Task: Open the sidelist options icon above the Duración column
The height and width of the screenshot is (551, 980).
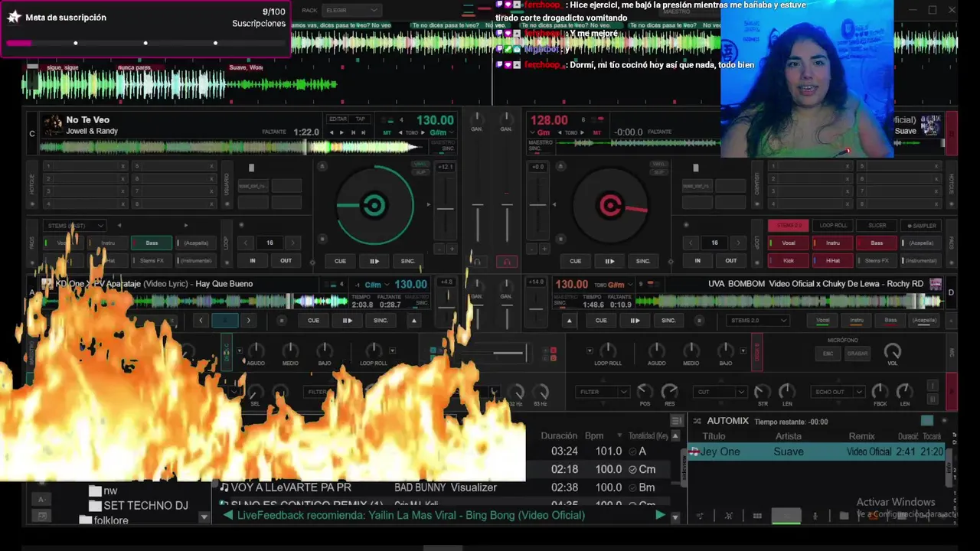Action: tap(676, 421)
